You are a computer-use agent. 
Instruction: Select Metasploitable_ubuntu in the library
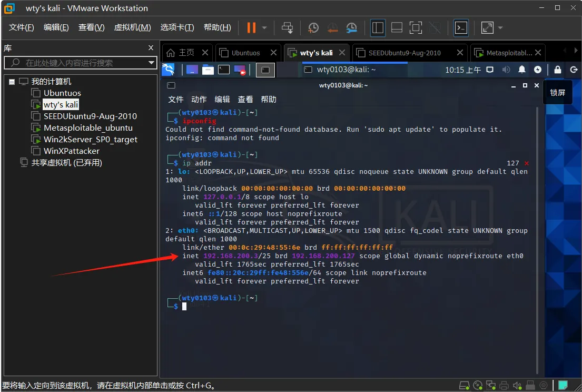pos(88,128)
